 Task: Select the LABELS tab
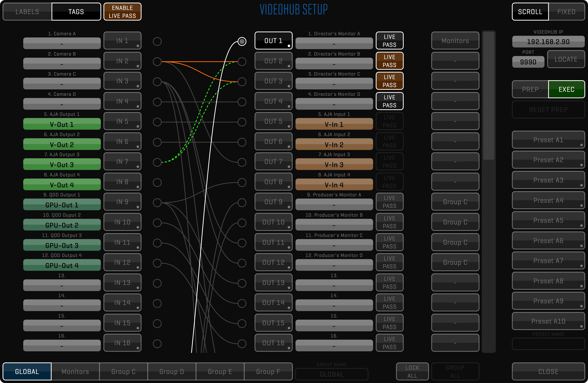27,12
